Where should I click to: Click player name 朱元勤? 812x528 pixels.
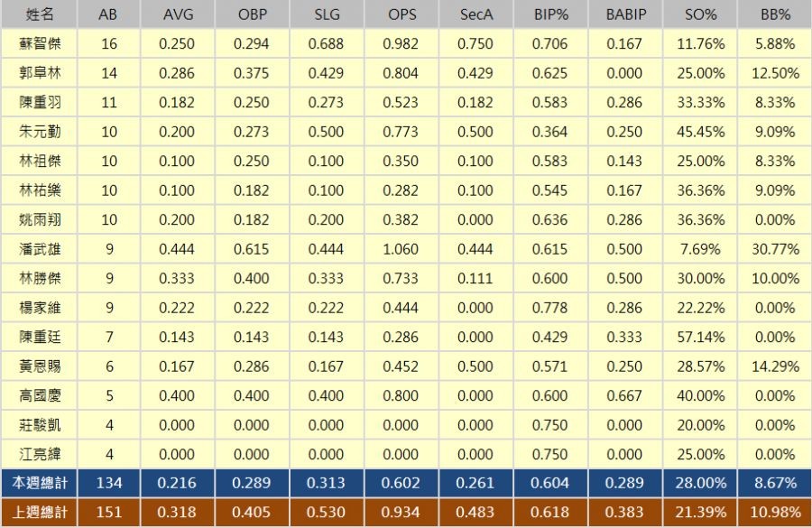click(x=39, y=132)
